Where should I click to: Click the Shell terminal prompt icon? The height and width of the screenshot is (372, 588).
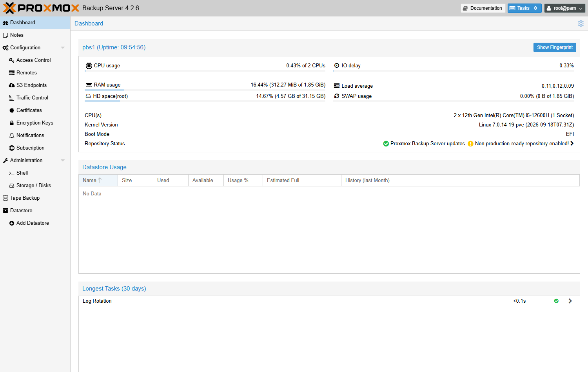pos(12,173)
